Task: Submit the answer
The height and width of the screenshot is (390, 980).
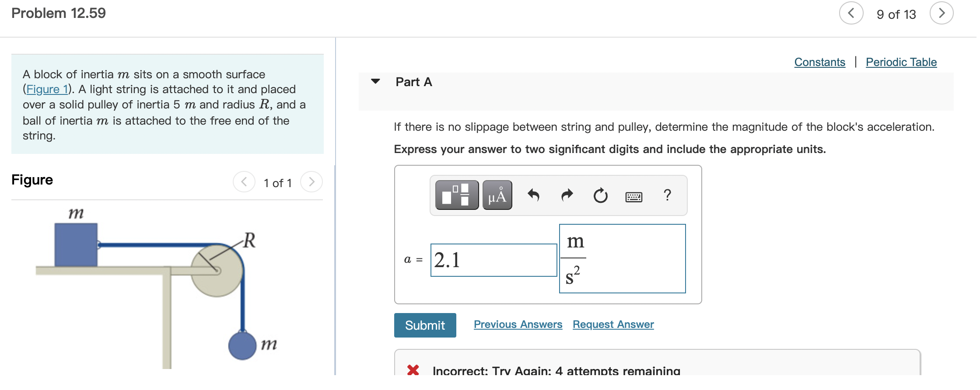Action: coord(425,325)
